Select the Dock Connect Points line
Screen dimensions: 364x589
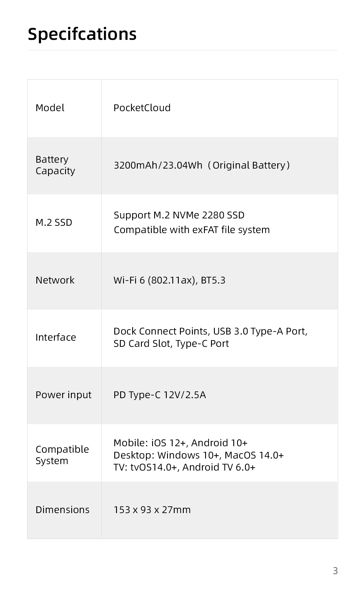tap(210, 331)
